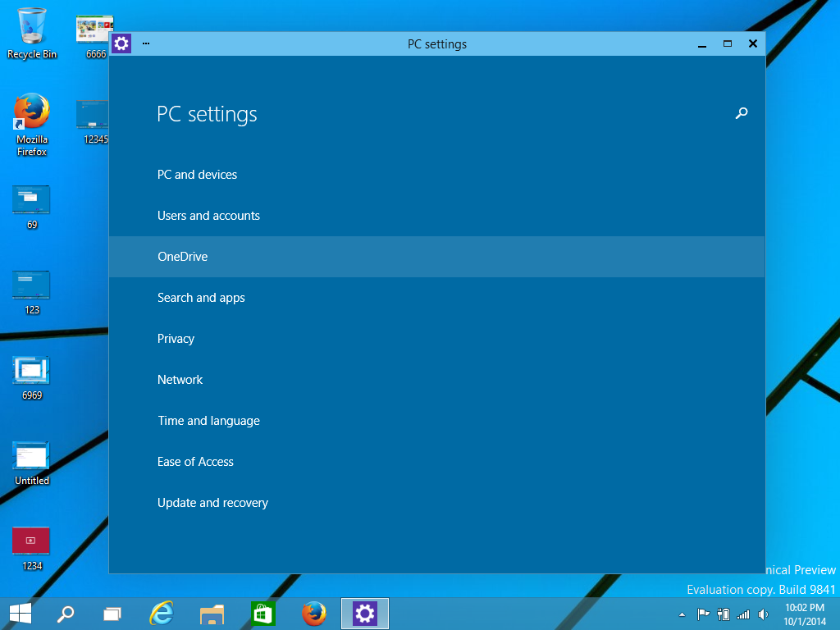Open Users and accounts settings
Screen dimensions: 840x630
[x=208, y=216]
